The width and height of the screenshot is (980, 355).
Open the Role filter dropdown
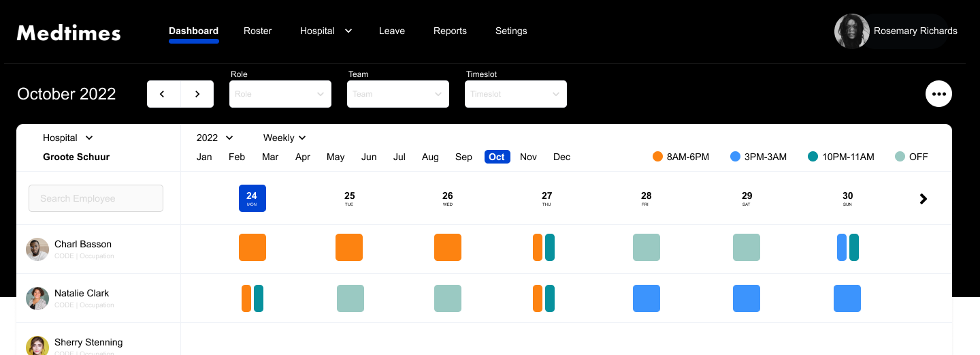click(x=280, y=94)
